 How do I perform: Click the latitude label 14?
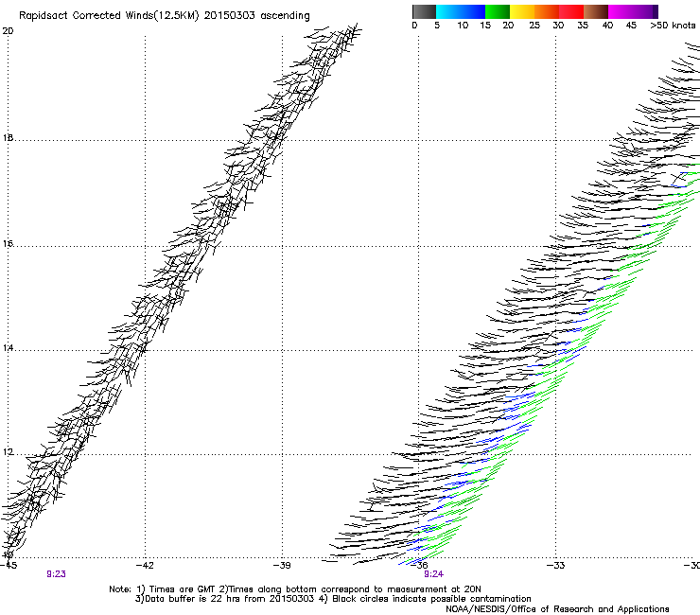[x=8, y=348]
